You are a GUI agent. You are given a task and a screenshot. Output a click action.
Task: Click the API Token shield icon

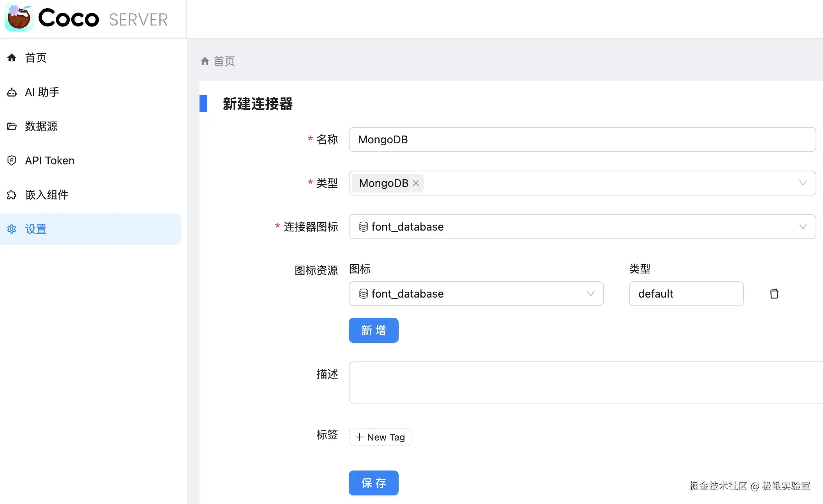[12, 160]
